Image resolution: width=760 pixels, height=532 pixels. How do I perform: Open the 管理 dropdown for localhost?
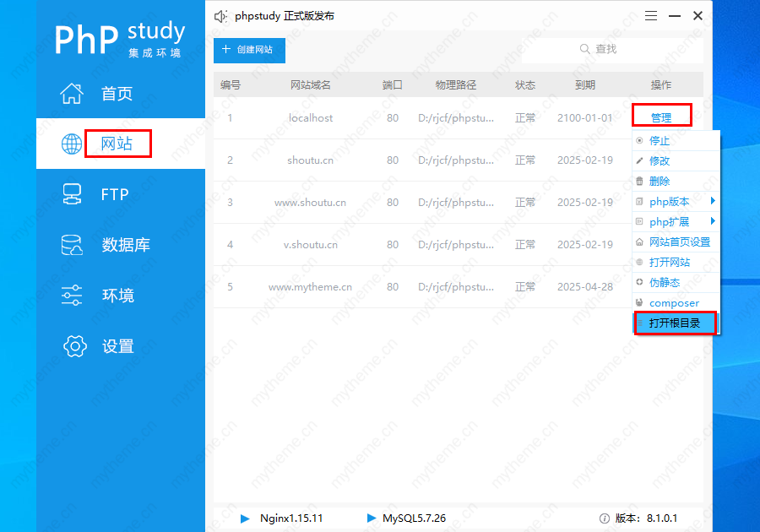coord(661,117)
